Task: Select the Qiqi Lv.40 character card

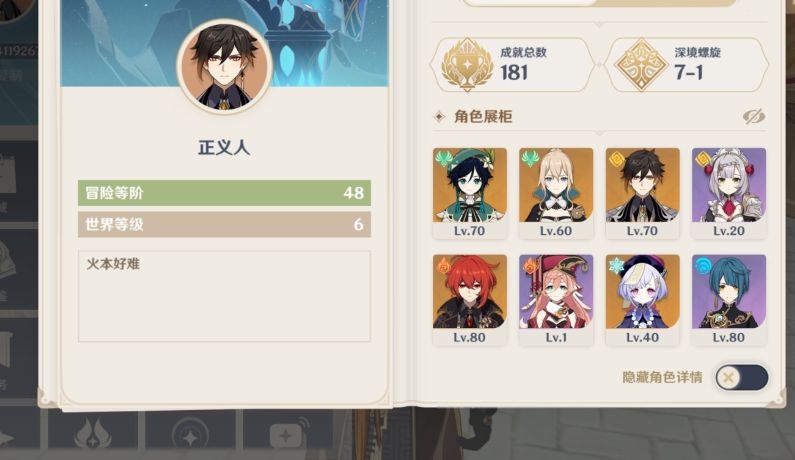Action: (642, 300)
